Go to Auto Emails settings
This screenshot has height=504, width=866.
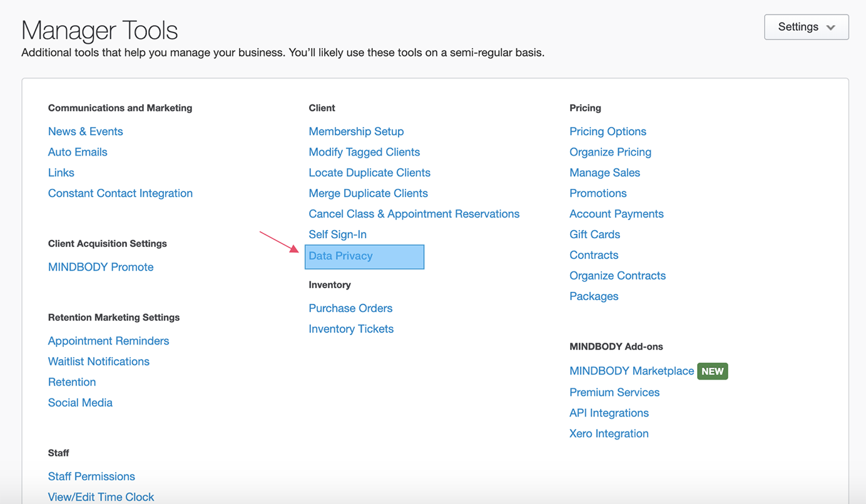(x=78, y=152)
